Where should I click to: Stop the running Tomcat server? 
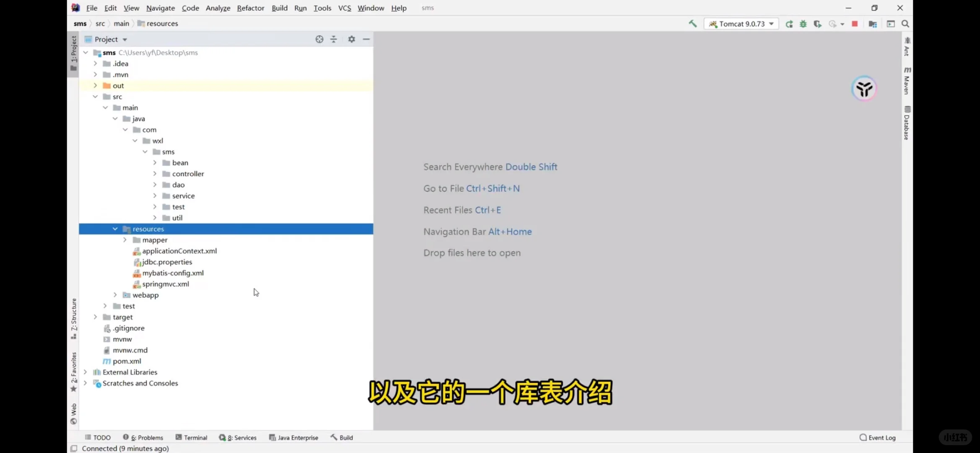click(855, 24)
